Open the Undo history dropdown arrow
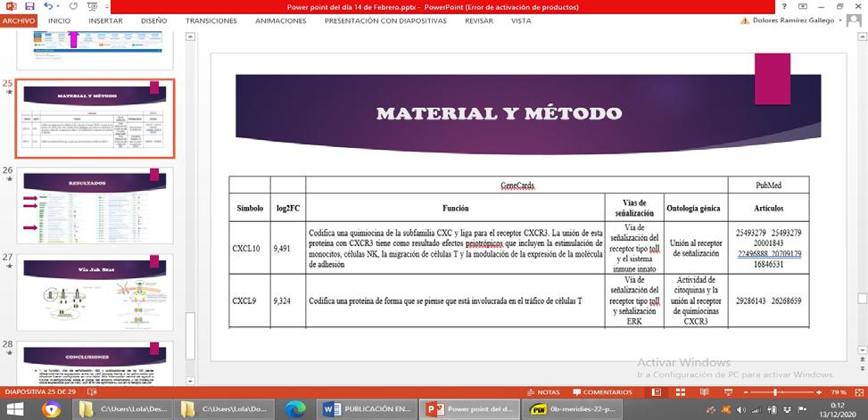This screenshot has width=868, height=420. pyautogui.click(x=58, y=6)
